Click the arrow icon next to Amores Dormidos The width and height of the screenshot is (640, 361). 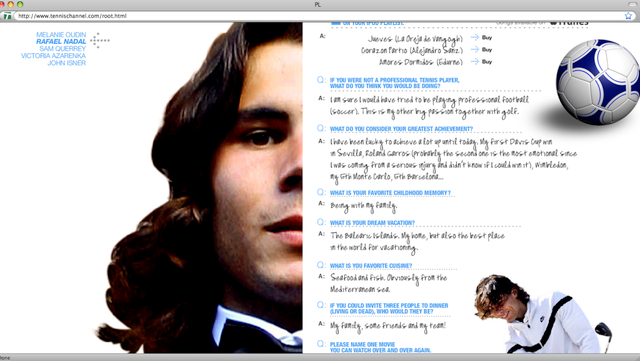(475, 62)
